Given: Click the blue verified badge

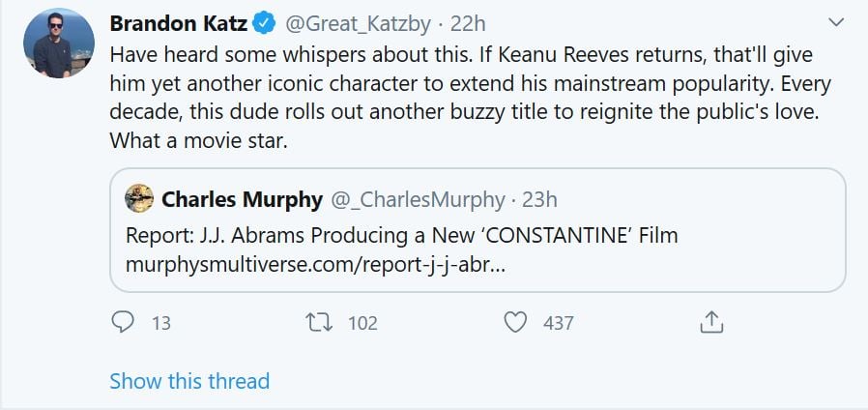Looking at the screenshot, I should pos(263,22).
